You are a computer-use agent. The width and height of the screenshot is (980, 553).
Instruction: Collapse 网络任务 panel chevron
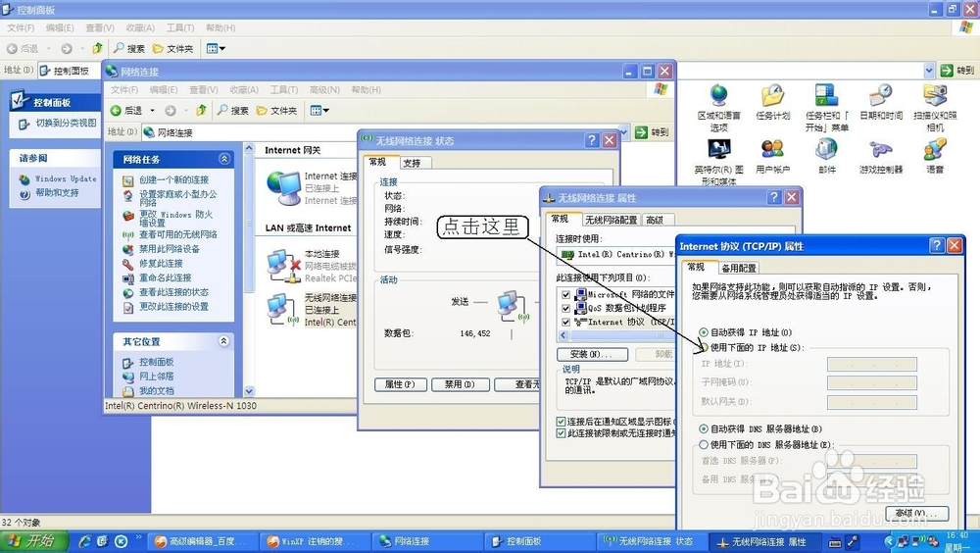tap(223, 159)
